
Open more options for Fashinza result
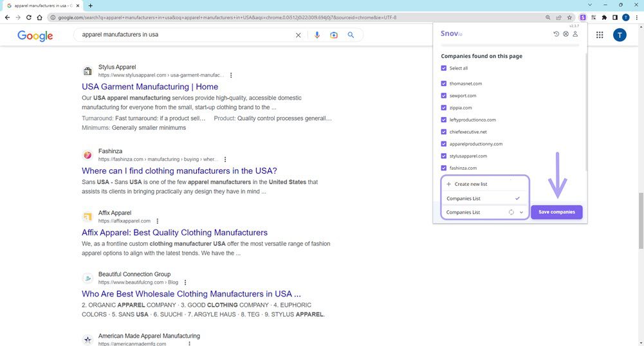click(225, 159)
